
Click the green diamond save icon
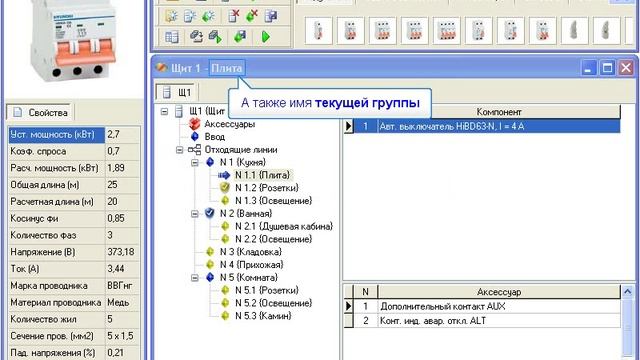click(x=240, y=37)
